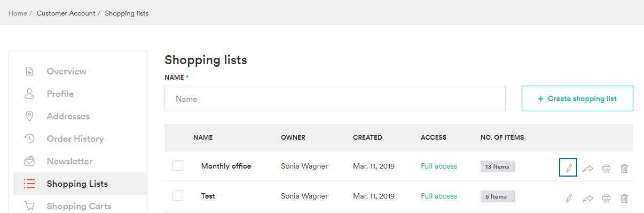Click the Shopping Lists list icon
Screen dimensions: 644x213
pyautogui.click(x=29, y=184)
